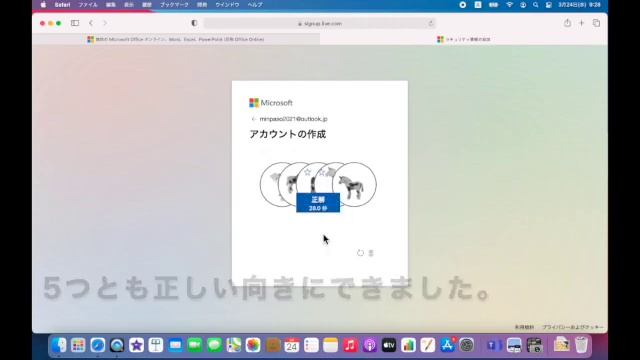Open Mail from the Dock

pyautogui.click(x=175, y=345)
